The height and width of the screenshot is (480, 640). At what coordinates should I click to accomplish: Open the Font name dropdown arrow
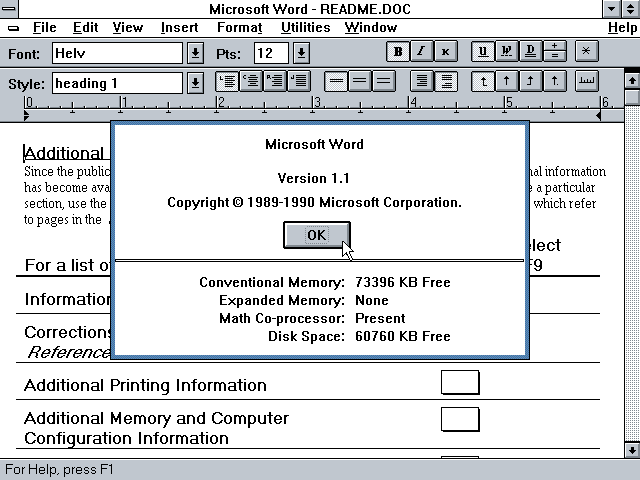click(196, 53)
